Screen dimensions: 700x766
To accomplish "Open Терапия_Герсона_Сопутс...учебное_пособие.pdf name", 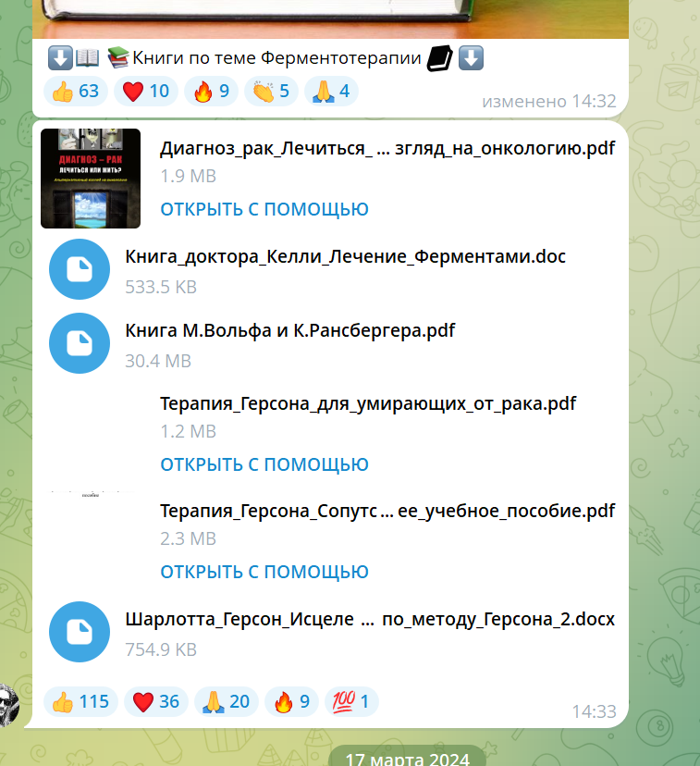I will click(387, 511).
